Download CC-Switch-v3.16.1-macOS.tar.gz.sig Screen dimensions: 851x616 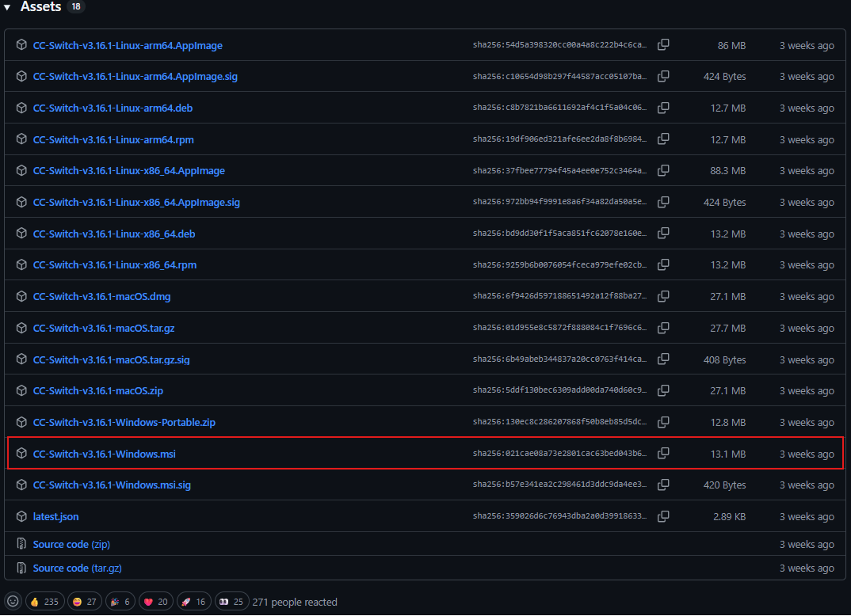(x=111, y=359)
